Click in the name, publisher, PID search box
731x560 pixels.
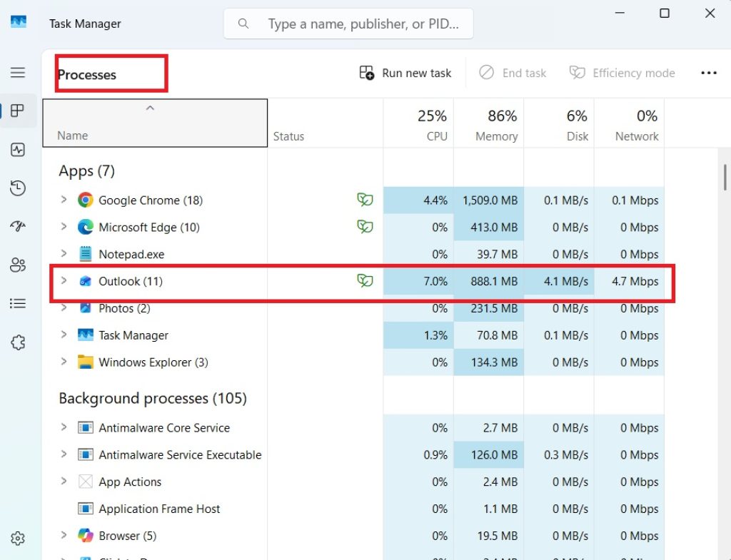[x=348, y=24]
